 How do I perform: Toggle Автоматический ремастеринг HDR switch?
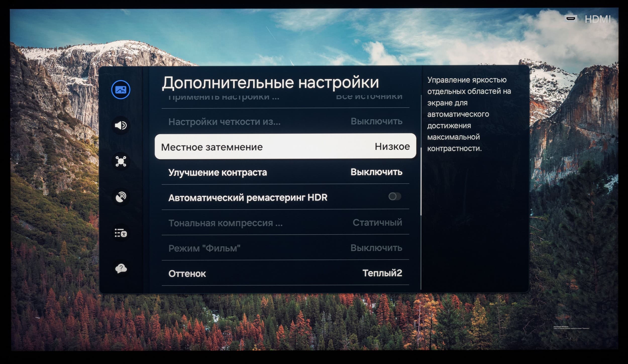pos(394,196)
